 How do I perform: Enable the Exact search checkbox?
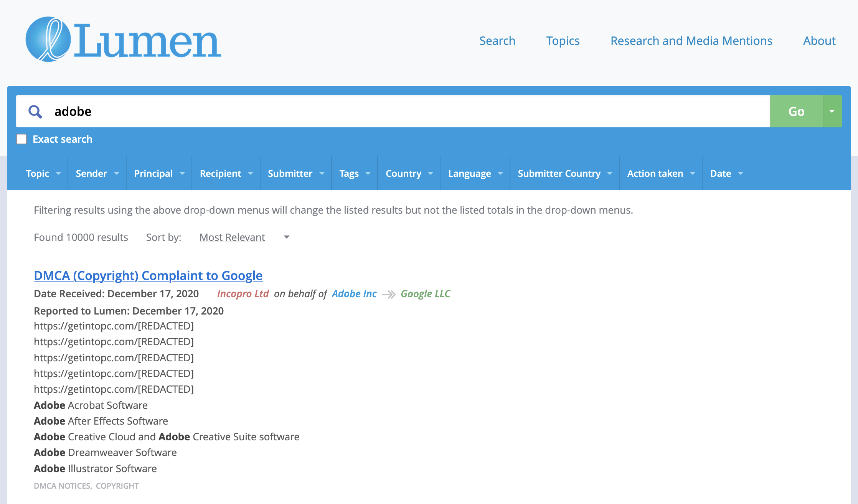point(21,139)
